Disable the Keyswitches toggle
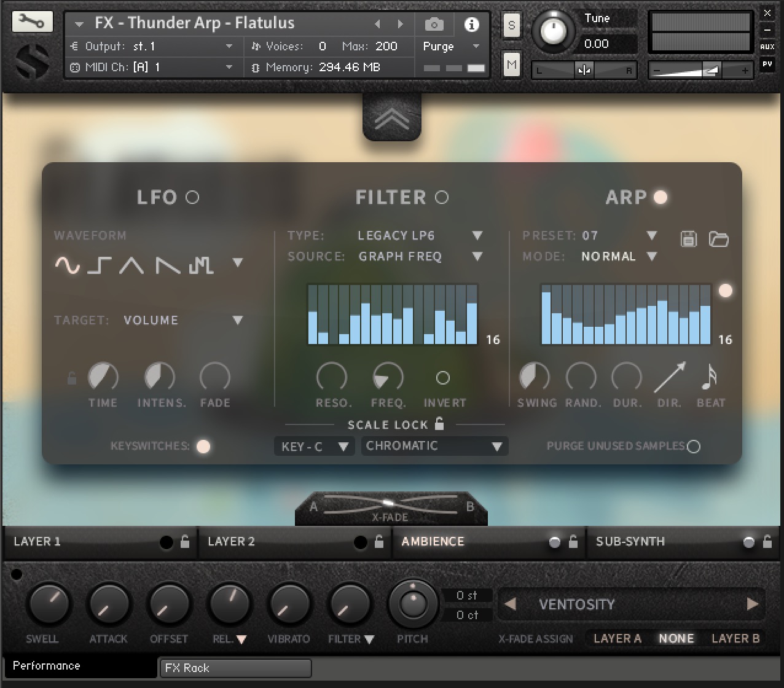 click(x=203, y=447)
